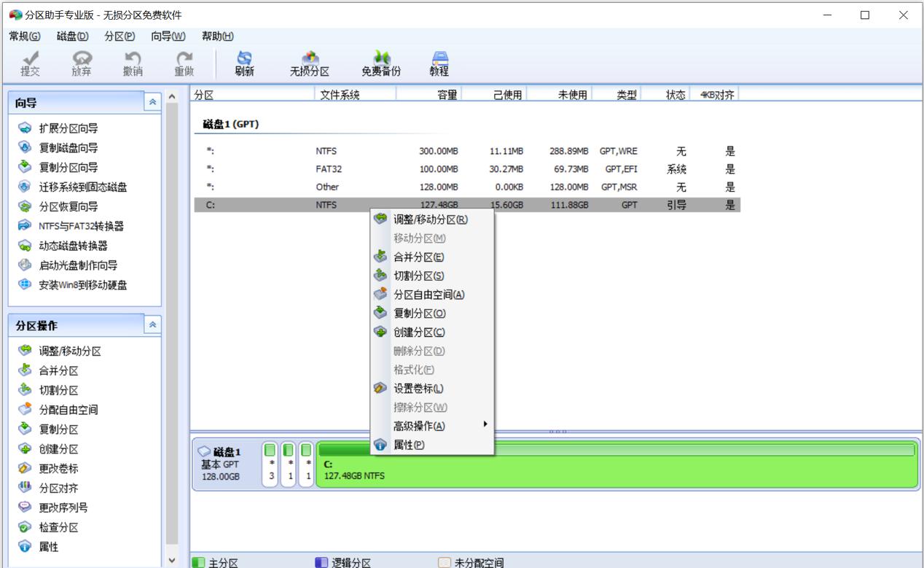Select the first small partition block labeled 3
Viewport: 924px width, 568px height.
270,464
